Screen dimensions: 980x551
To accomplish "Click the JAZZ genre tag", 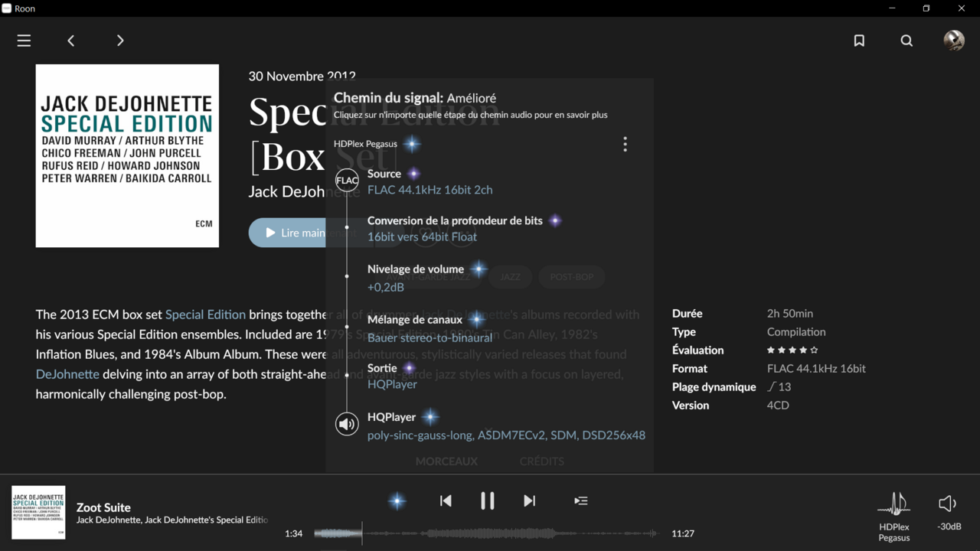I will [x=510, y=277].
